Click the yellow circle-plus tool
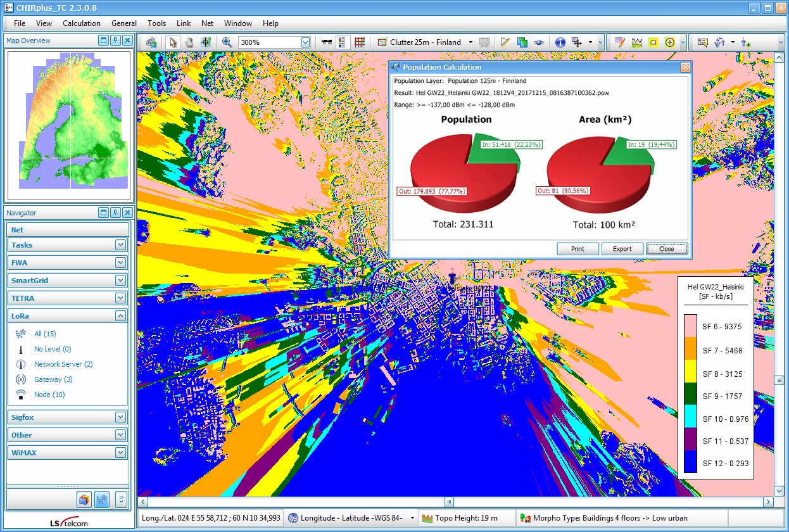The image size is (789, 532). pos(670,42)
